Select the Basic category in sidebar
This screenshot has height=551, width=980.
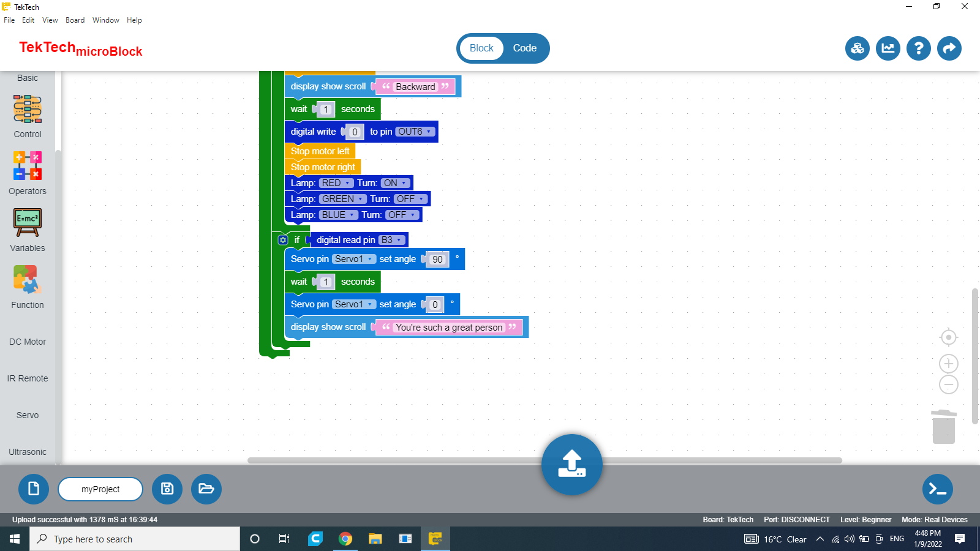pos(28,78)
